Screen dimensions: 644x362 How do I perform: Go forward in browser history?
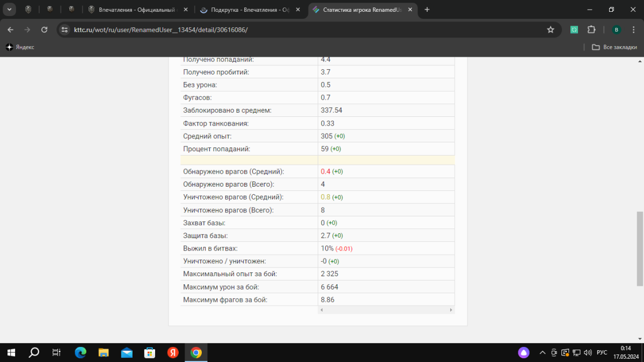pos(27,30)
